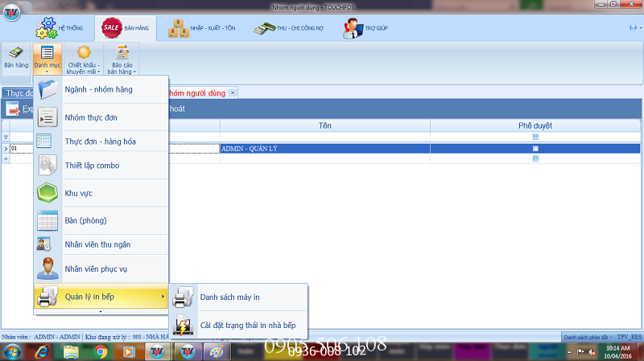This screenshot has height=361, width=644.
Task: Click the taskbar clock showing 10:14 AM
Action: coord(617,352)
